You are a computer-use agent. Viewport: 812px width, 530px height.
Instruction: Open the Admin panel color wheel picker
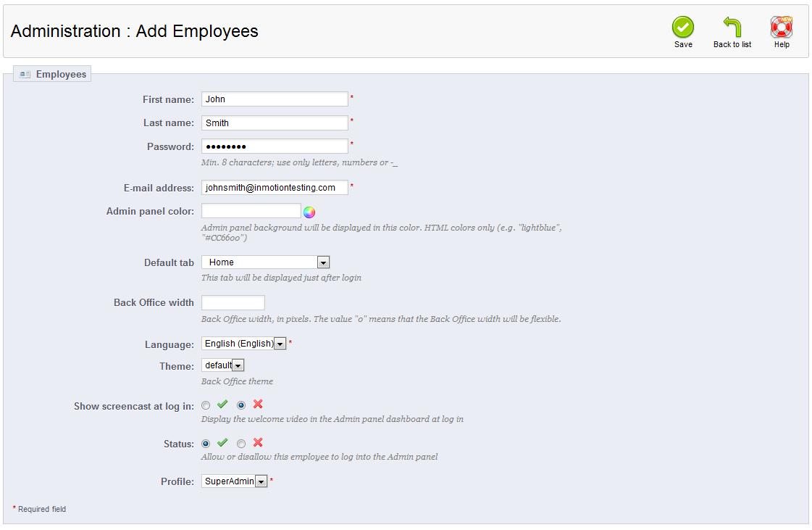(x=309, y=212)
